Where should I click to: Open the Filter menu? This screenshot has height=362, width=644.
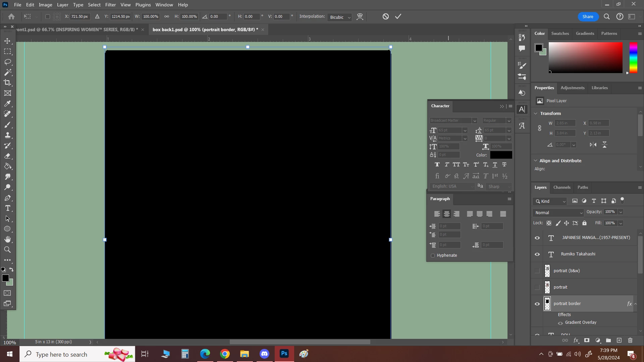110,5
